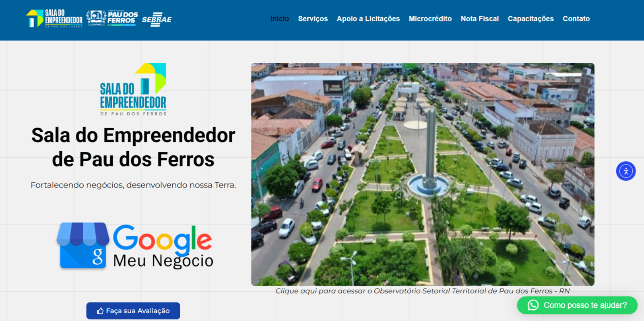Click the large Sala do Empreendedor logo
This screenshot has height=321, width=644.
click(133, 89)
